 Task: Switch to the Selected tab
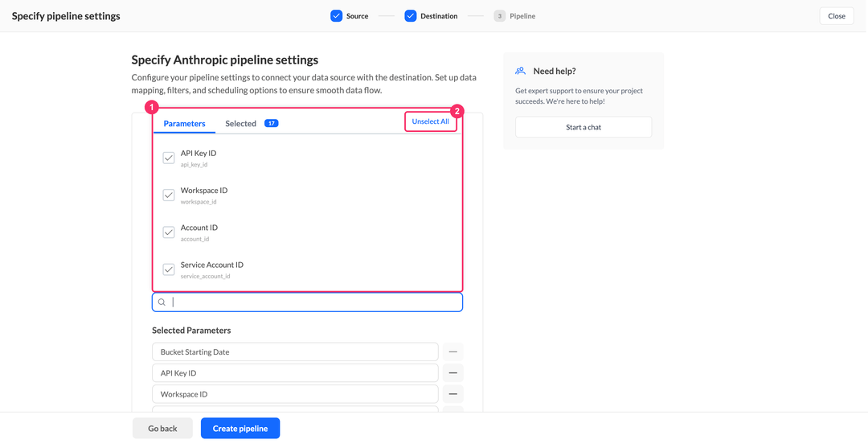tap(240, 124)
